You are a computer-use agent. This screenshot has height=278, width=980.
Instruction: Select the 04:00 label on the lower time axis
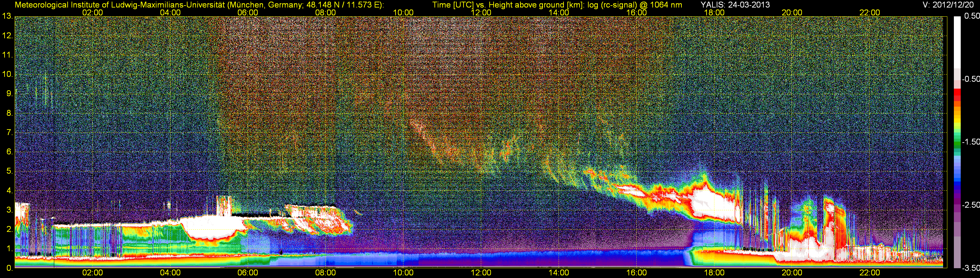(x=170, y=273)
